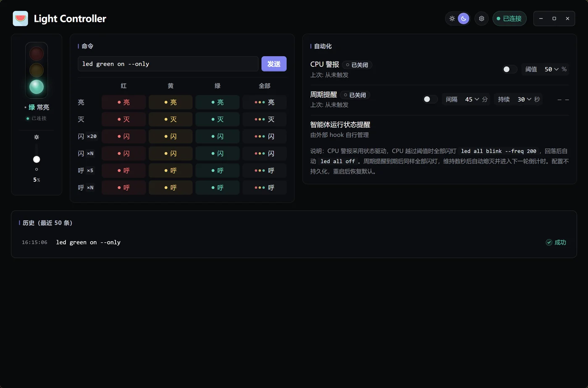Turn yellow light on (亮)
Image resolution: width=588 pixels, height=388 pixels.
[x=171, y=102]
